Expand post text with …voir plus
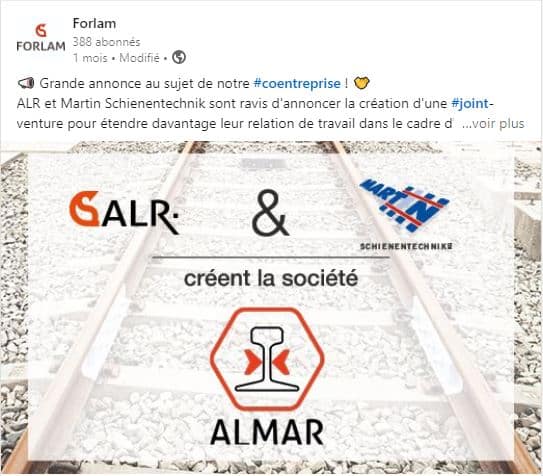Image resolution: width=543 pixels, height=476 pixels. point(493,124)
